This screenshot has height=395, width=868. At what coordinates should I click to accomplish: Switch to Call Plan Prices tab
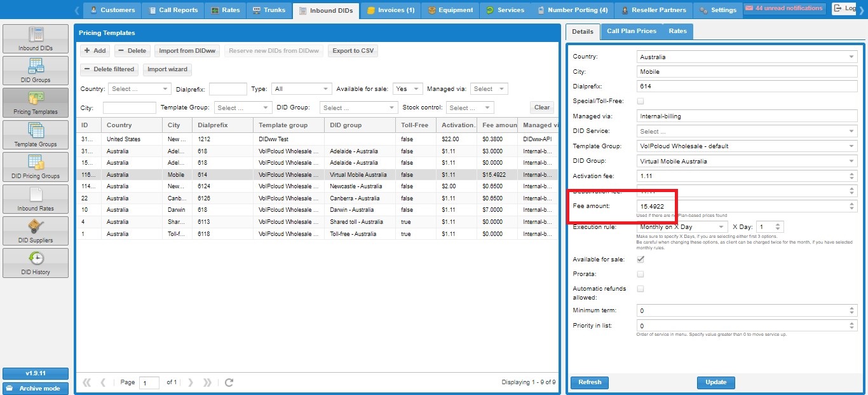tap(631, 31)
